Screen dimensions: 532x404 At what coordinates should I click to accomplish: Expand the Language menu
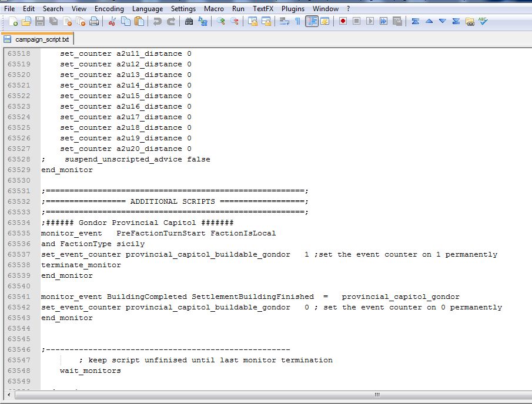pos(148,9)
